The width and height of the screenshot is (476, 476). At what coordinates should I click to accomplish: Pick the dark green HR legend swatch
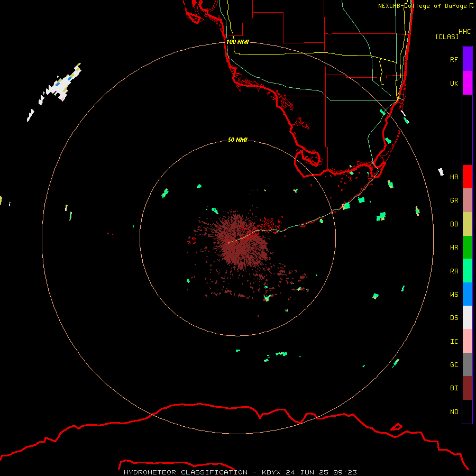tap(467, 248)
